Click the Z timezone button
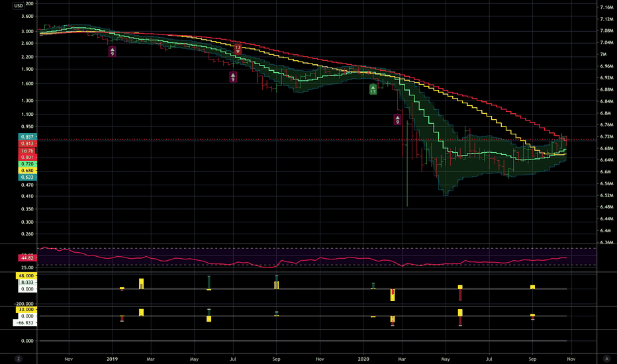Image resolution: width=617 pixels, height=364 pixels. coord(18,359)
